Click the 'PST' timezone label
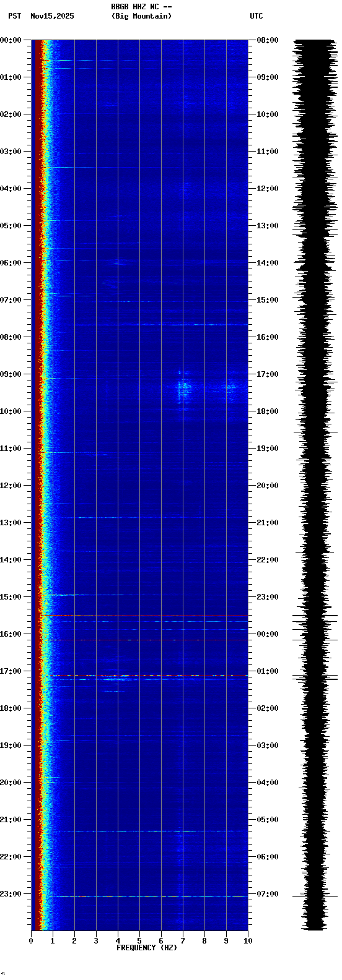342x980 pixels. [x=14, y=16]
